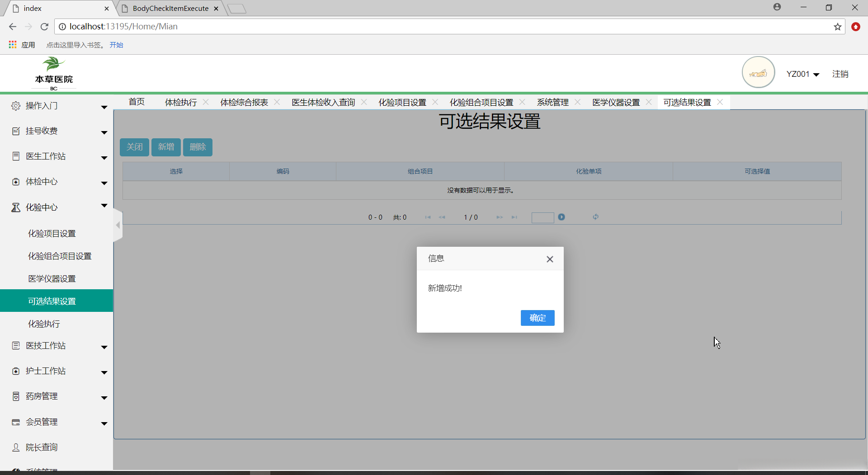This screenshot has width=868, height=475.
Task: Close the 化验项目设置 tab
Action: click(x=435, y=102)
